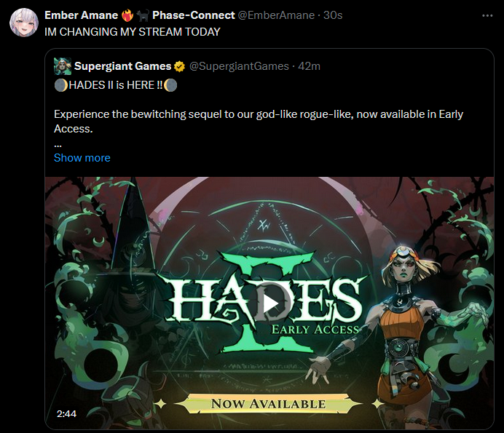Open quoted tweet via Early Access description text

click(x=259, y=122)
